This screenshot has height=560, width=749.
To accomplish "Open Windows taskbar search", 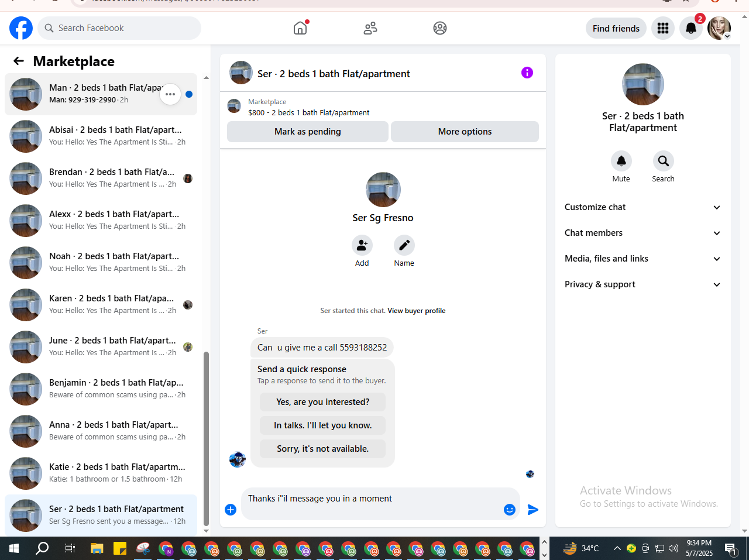I will 42,548.
